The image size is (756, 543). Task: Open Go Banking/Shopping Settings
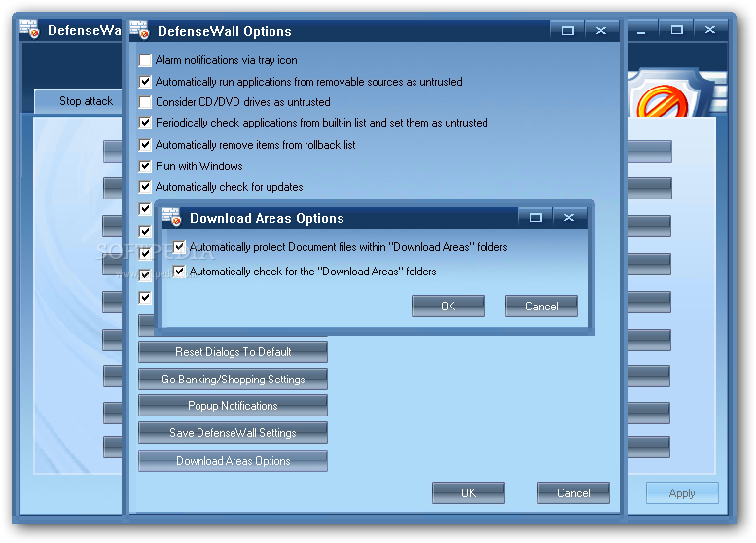[233, 380]
